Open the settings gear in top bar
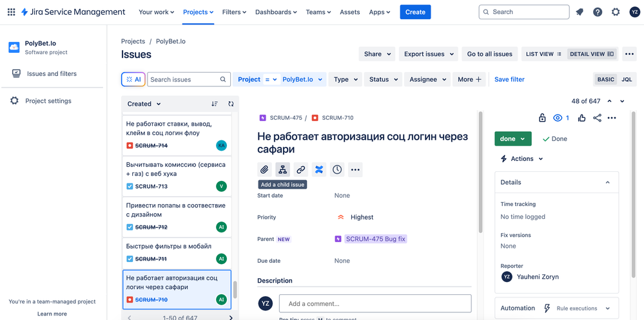This screenshot has width=644, height=320. [x=615, y=12]
